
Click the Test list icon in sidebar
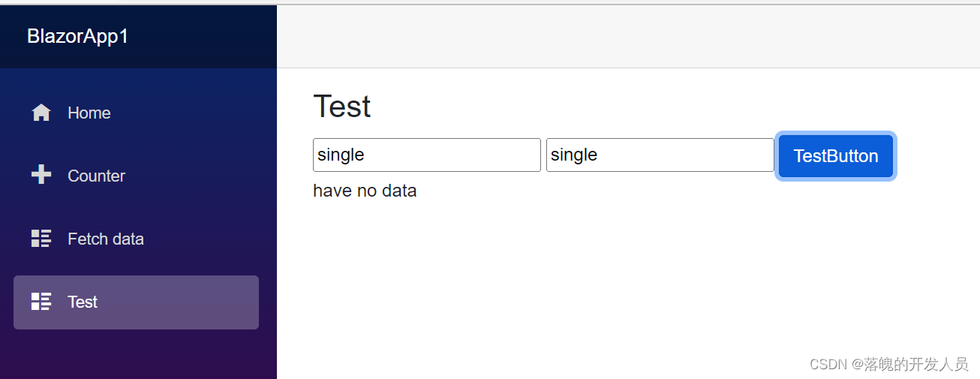pyautogui.click(x=41, y=302)
